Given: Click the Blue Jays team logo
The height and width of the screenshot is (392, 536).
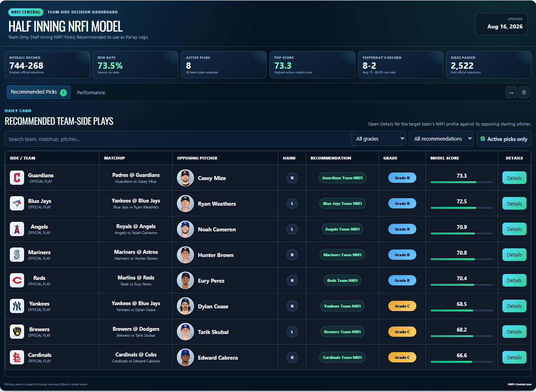Looking at the screenshot, I should pyautogui.click(x=17, y=203).
